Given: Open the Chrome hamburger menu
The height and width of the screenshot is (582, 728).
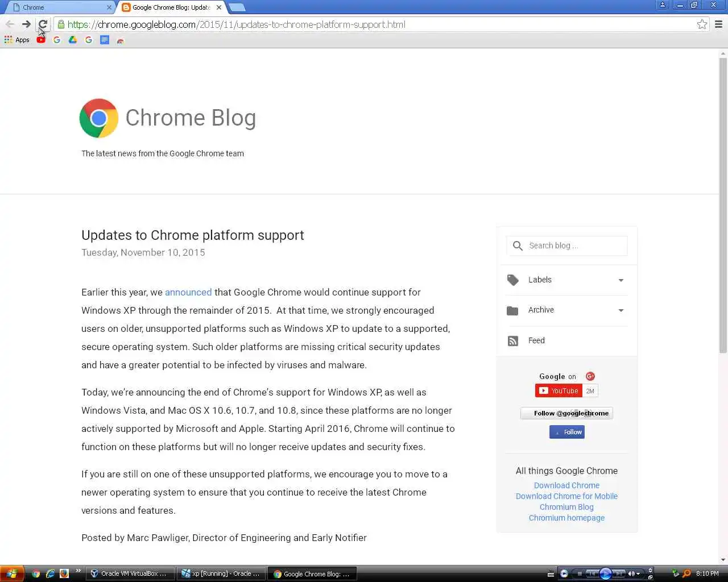Looking at the screenshot, I should 718,24.
